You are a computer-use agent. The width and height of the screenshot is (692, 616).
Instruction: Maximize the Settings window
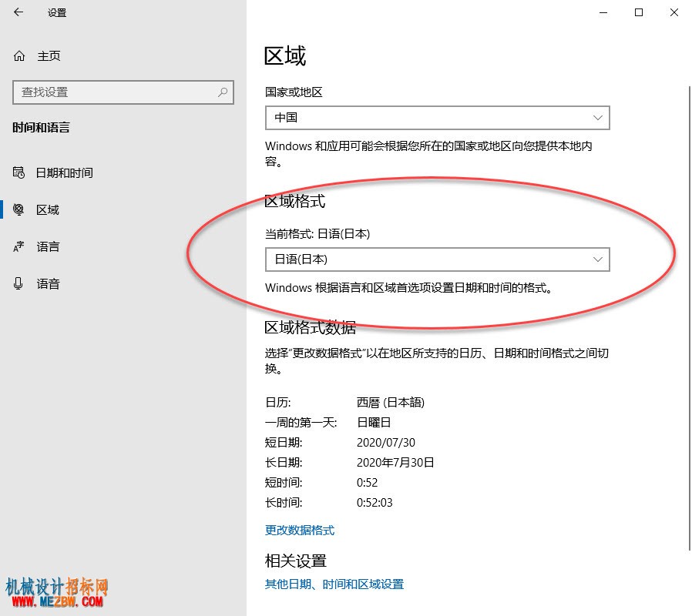point(639,12)
